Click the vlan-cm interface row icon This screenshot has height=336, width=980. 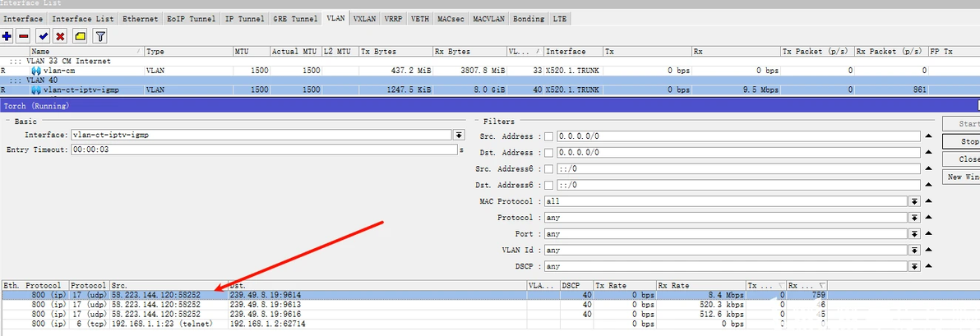(x=36, y=71)
